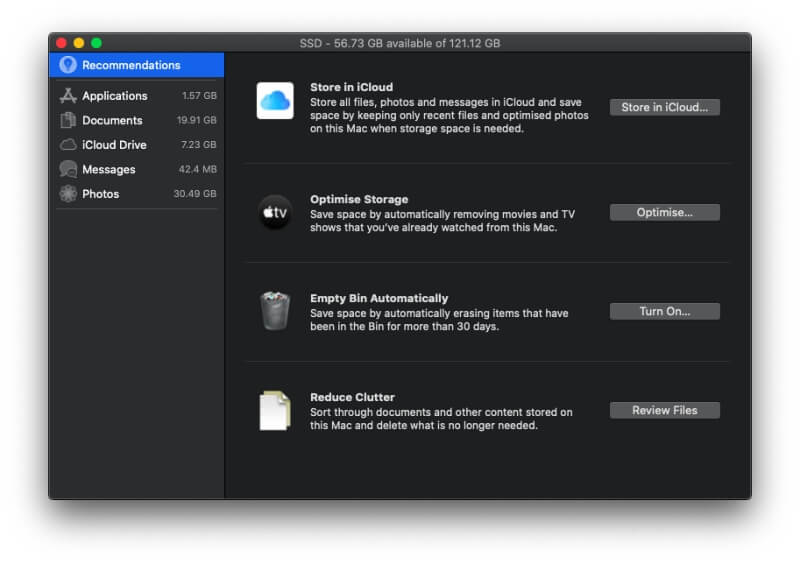Viewport: 800px width, 564px height.
Task: Zoom the window with green button
Action: 97,43
